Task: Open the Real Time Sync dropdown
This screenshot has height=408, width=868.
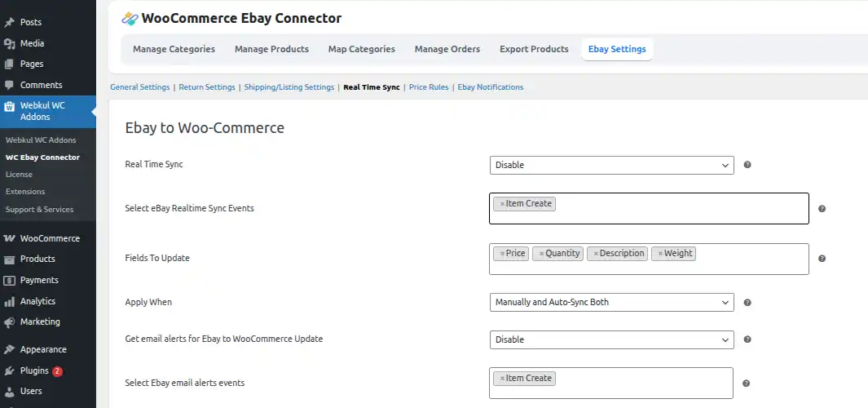Action: pos(611,165)
